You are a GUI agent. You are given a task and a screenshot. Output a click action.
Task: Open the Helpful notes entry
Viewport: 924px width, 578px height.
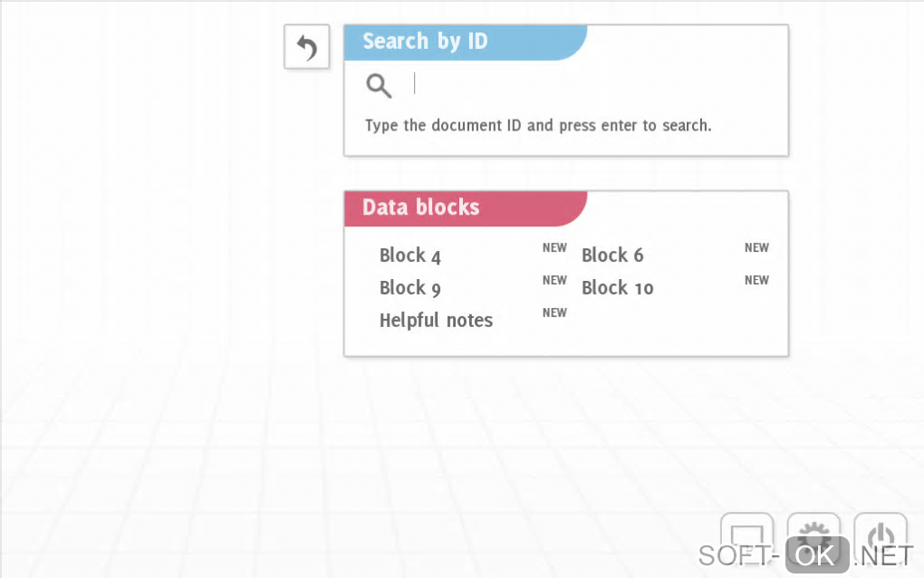(x=436, y=321)
